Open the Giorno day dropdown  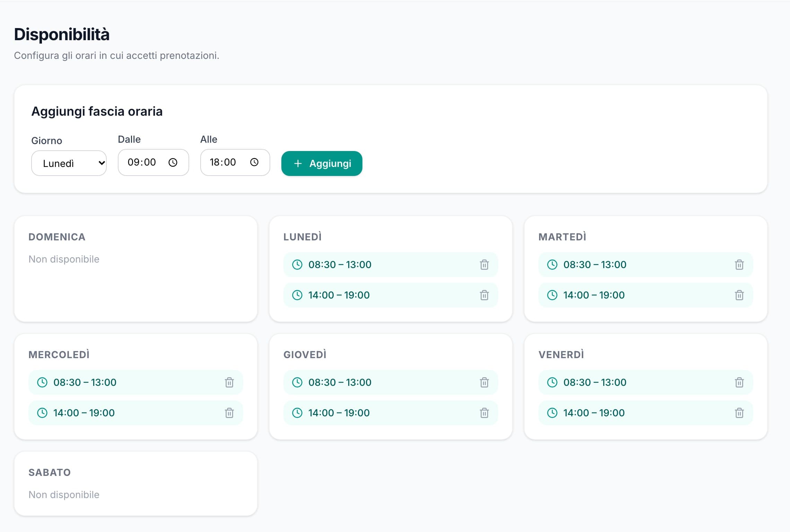pyautogui.click(x=69, y=163)
